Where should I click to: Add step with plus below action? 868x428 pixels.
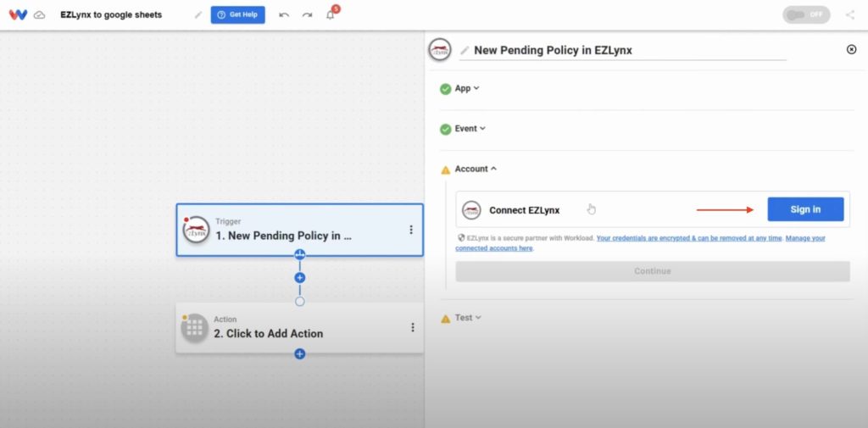300,353
